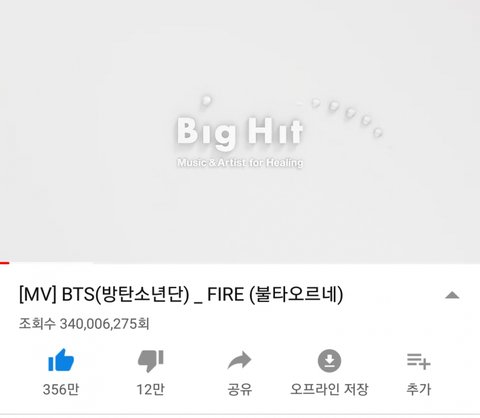Click the FIRE (불타오르네) video title
The height and width of the screenshot is (418, 480).
pyautogui.click(x=275, y=295)
